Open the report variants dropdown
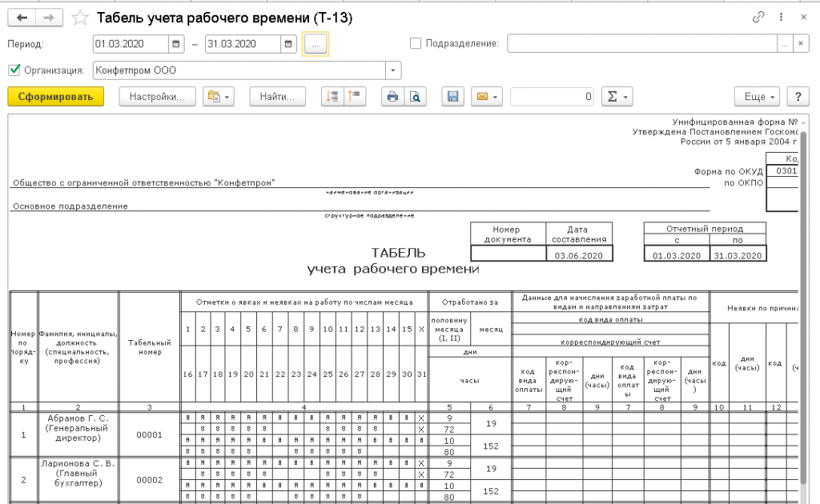 pos(218,97)
